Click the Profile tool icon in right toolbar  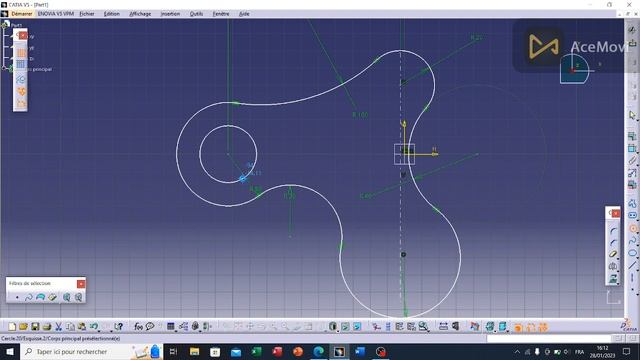[632, 203]
